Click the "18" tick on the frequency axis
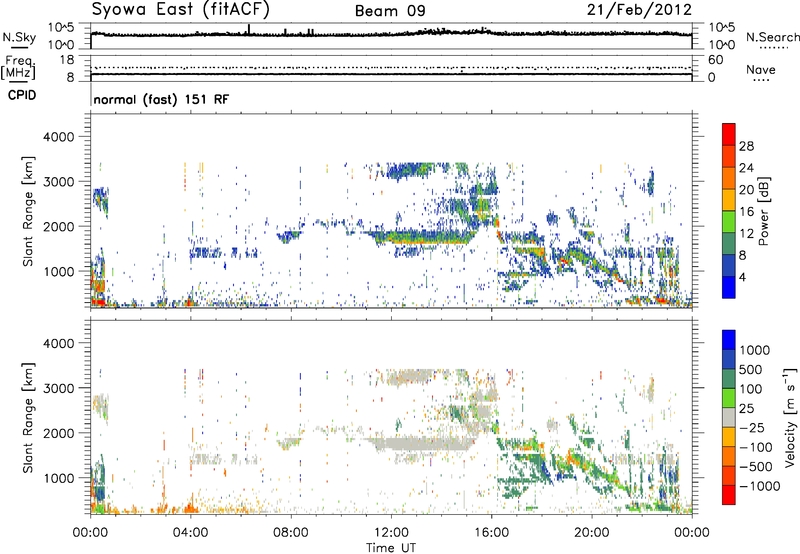 pos(67,59)
